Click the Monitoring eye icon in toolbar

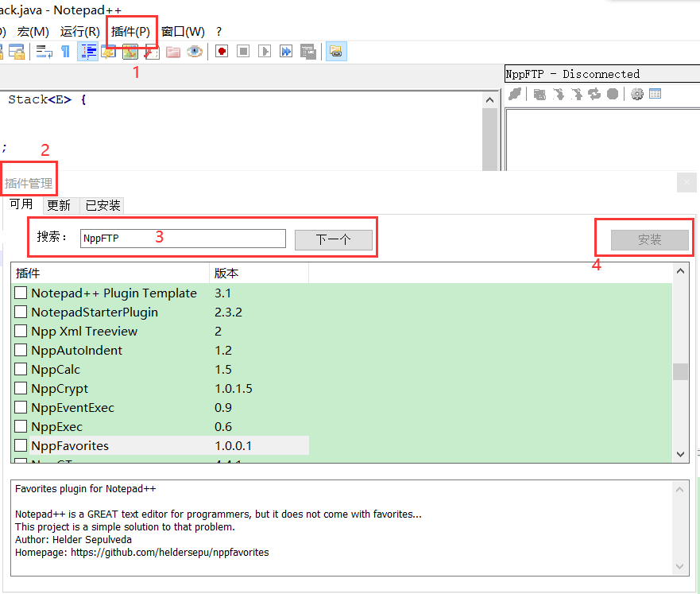(195, 52)
